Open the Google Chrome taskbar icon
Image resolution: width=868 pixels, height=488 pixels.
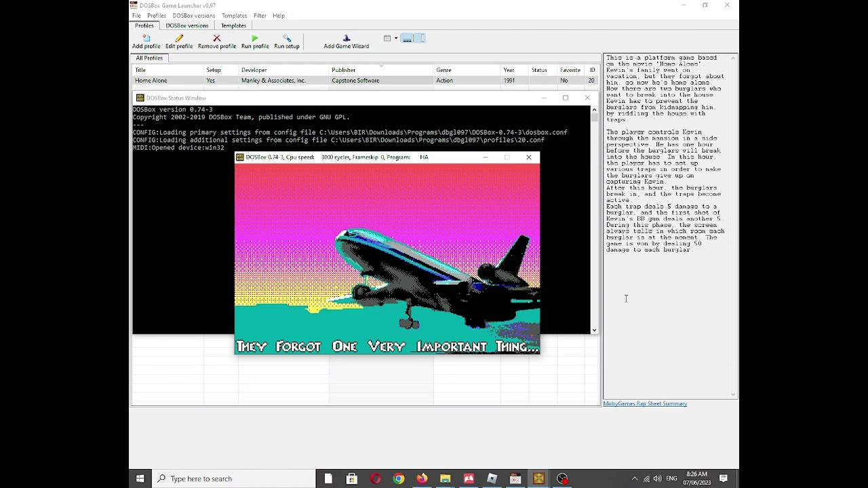[x=399, y=479]
